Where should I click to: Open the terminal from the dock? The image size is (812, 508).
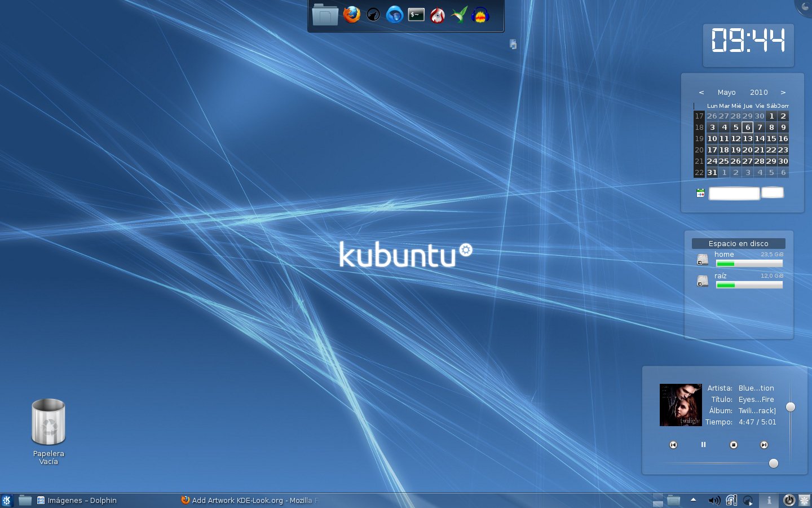point(416,15)
